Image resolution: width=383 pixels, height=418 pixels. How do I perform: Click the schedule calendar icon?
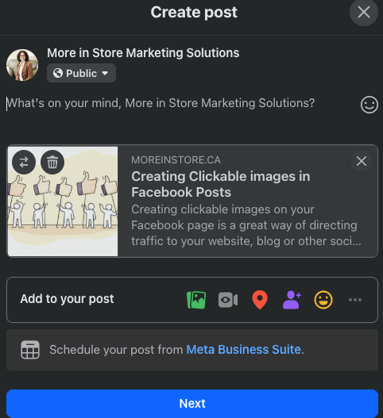tap(30, 350)
